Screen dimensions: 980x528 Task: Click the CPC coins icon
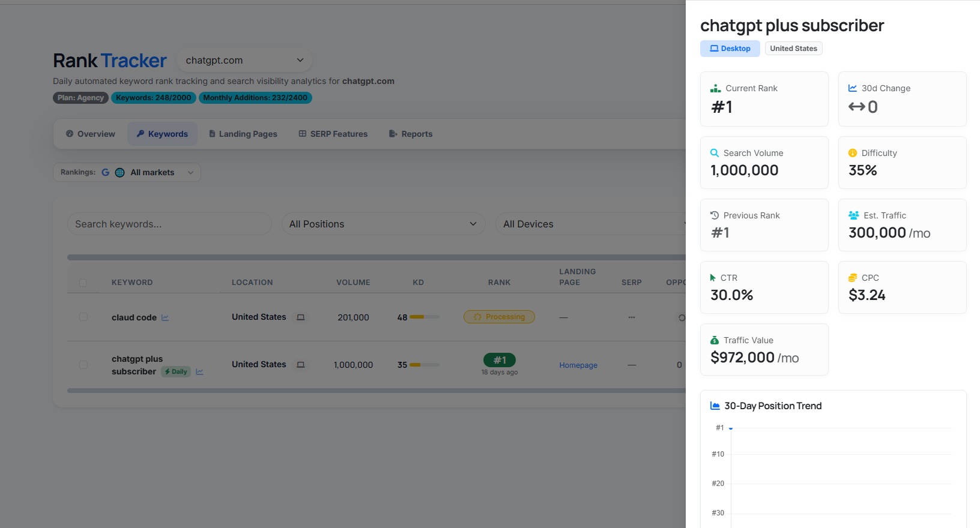[x=853, y=278]
